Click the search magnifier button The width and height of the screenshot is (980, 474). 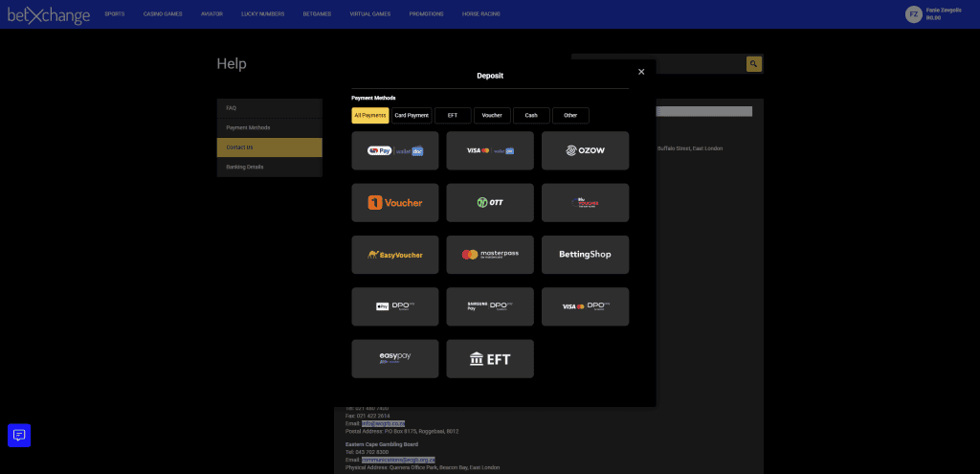coord(754,64)
